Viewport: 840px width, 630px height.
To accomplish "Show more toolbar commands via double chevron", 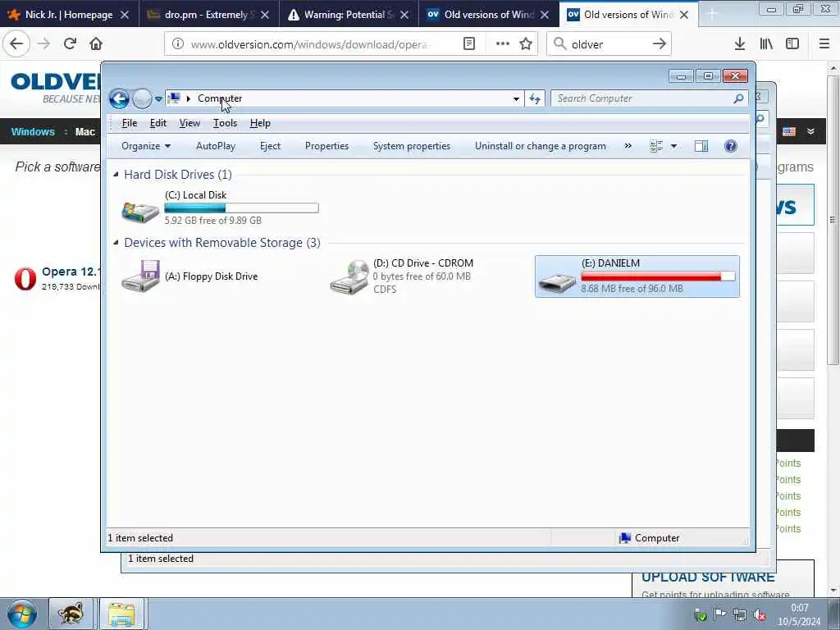I will (628, 146).
